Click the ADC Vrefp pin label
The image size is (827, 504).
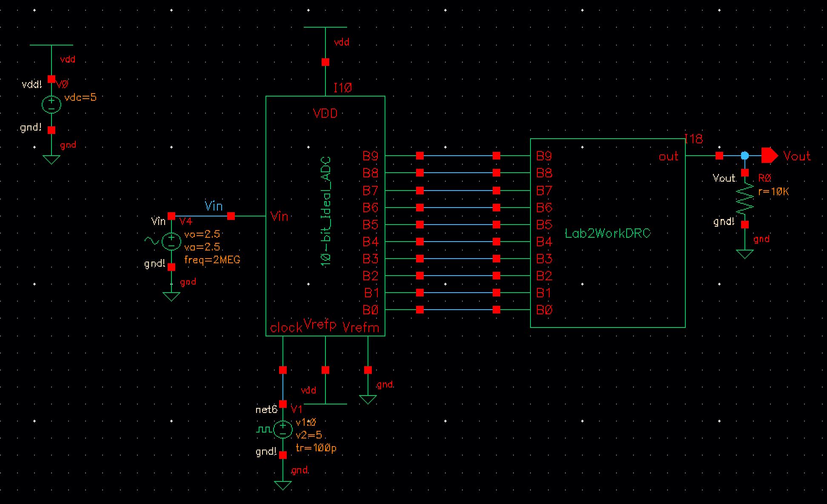pyautogui.click(x=320, y=325)
